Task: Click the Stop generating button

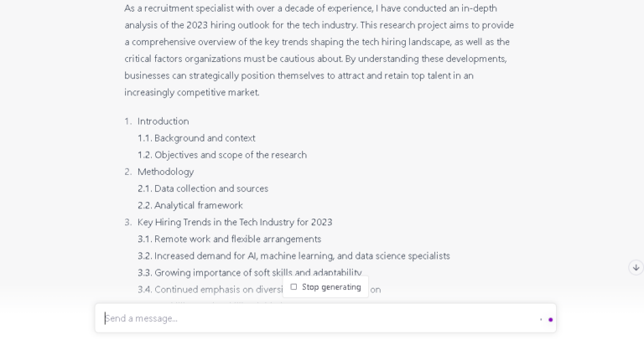Action: click(325, 287)
